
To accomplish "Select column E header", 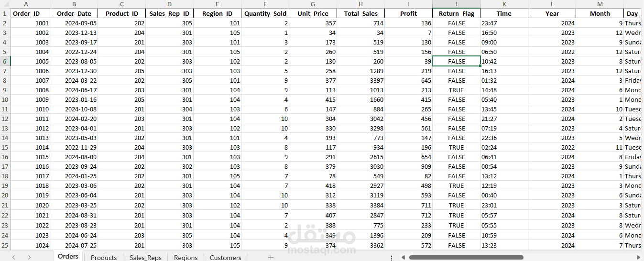I will [x=218, y=4].
